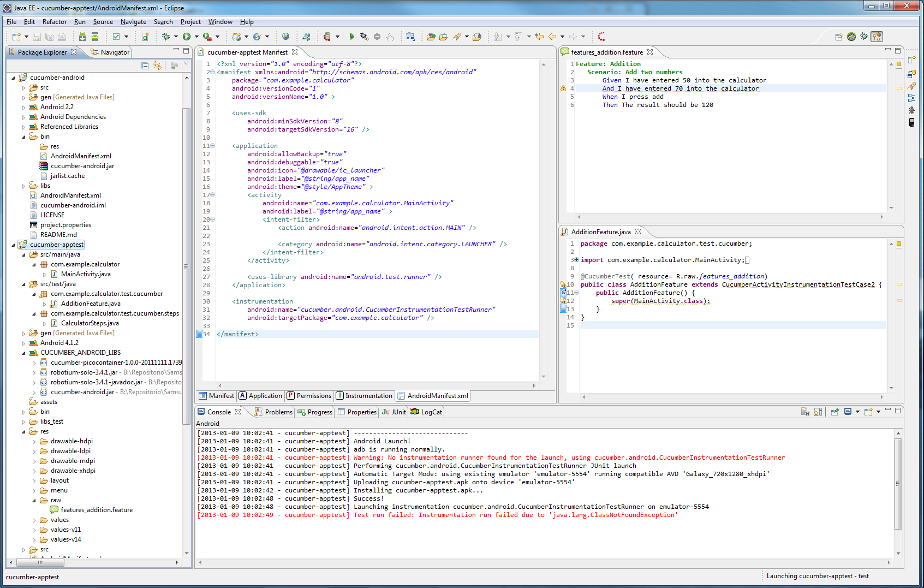This screenshot has height=588, width=924.
Task: Switch to the Java EE perspective button
Action: tap(877, 37)
